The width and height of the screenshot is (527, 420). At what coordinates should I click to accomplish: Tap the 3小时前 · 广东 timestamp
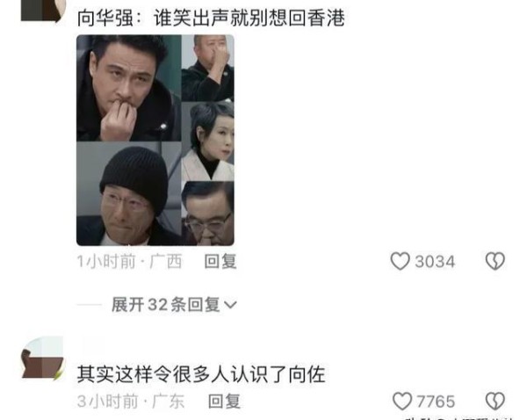pos(131,402)
